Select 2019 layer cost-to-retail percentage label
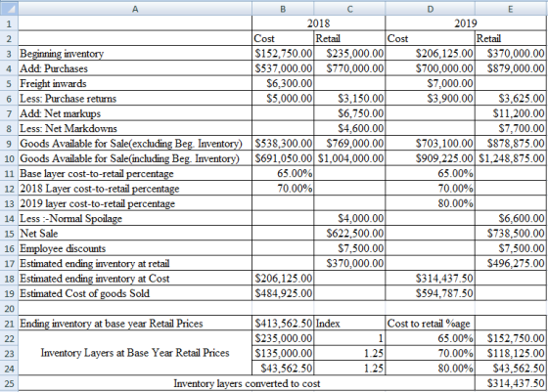Image resolution: width=548 pixels, height=392 pixels. (98, 203)
